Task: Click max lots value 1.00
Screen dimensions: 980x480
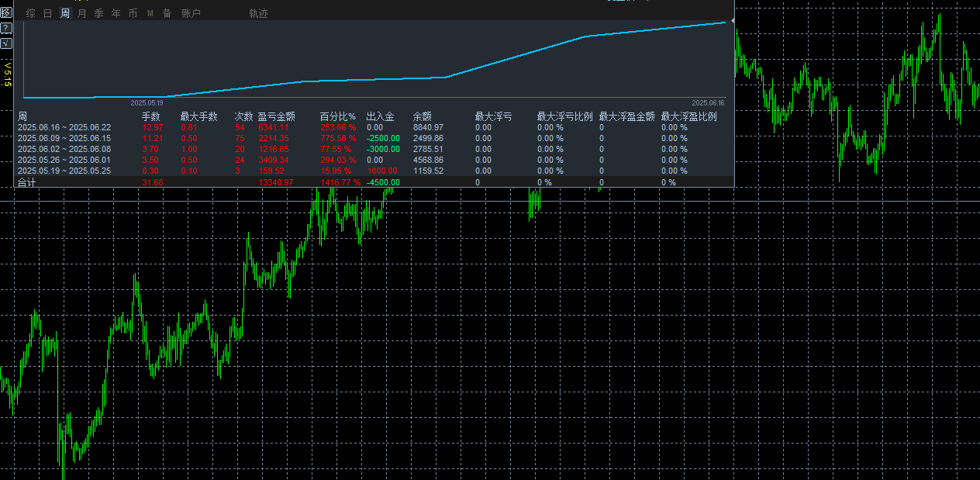Action: 189,149
